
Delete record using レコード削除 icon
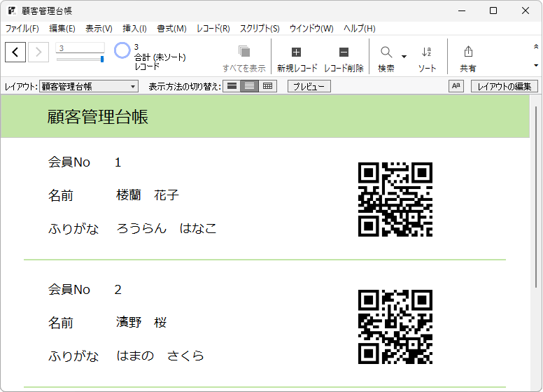[x=344, y=52]
